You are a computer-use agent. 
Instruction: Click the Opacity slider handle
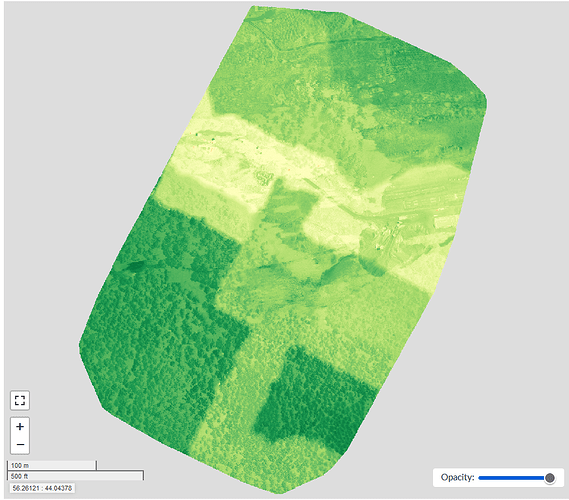pos(550,478)
